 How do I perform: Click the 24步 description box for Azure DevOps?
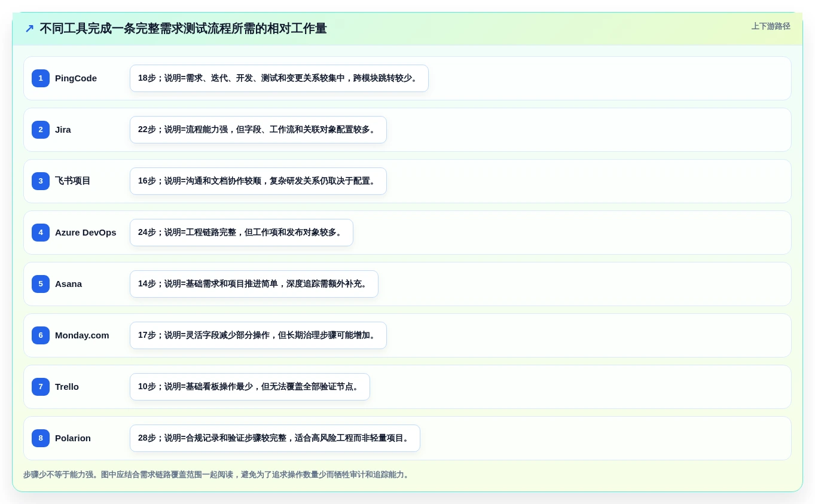coord(242,233)
